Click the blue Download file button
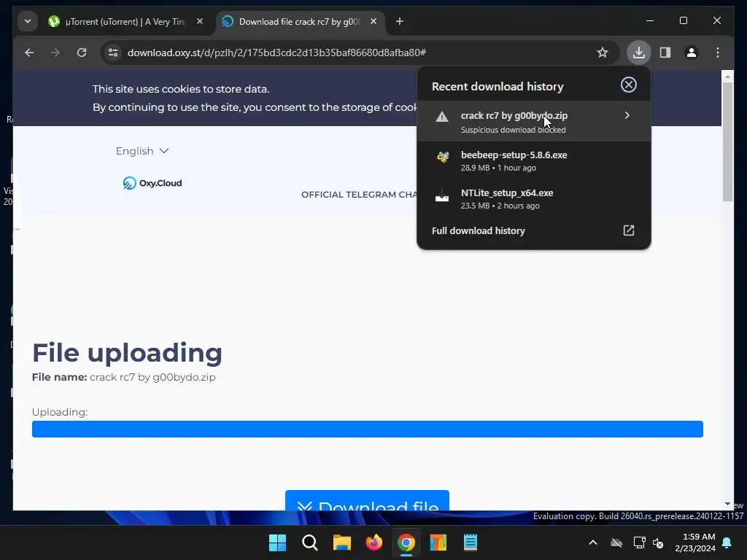This screenshot has width=747, height=560. click(x=367, y=500)
